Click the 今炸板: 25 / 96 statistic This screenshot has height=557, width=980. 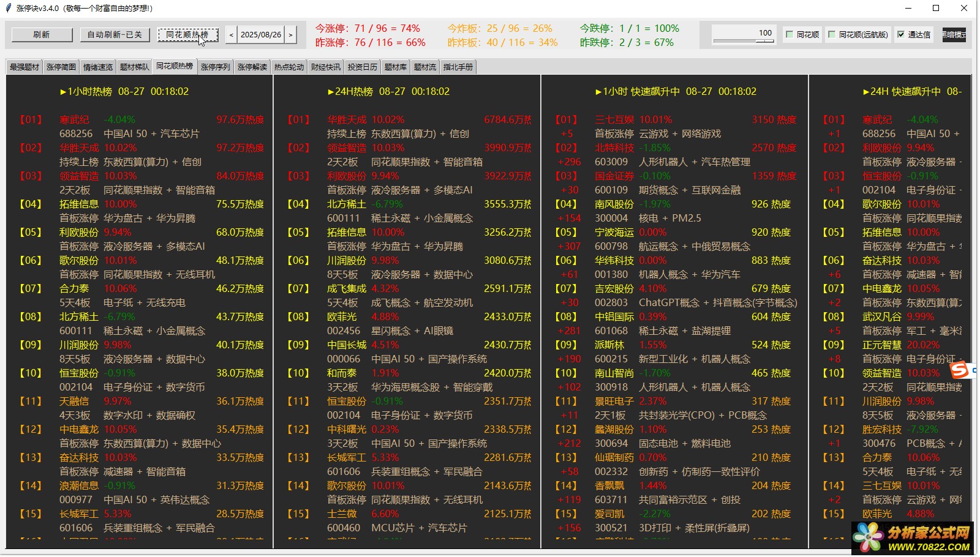500,29
